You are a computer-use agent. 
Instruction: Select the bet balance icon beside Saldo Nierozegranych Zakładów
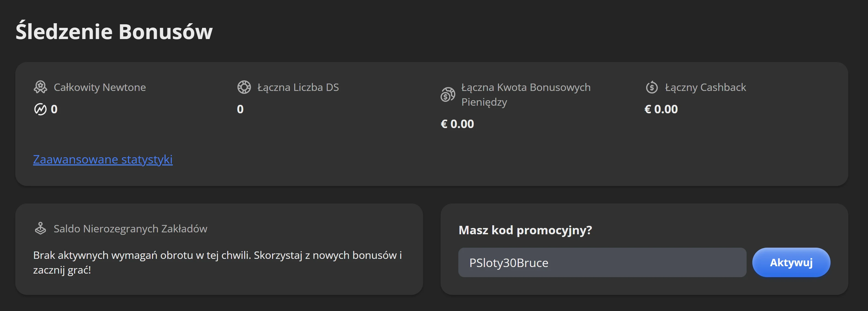[x=41, y=228]
